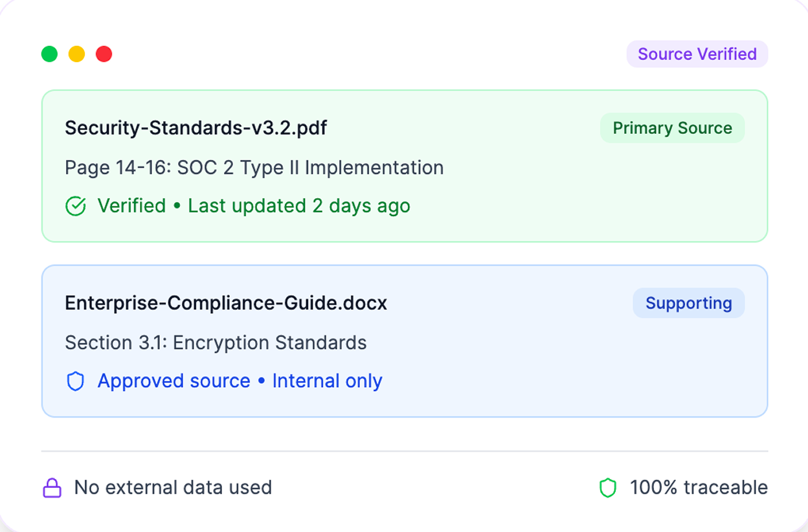Click the horizontal divider above the footer
Viewport: 808px width, 532px height.
click(404, 451)
